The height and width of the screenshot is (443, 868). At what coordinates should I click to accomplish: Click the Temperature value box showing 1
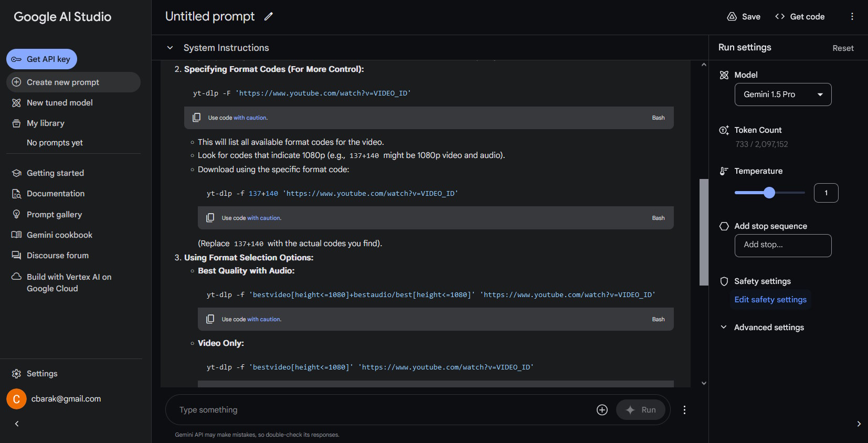tap(826, 193)
